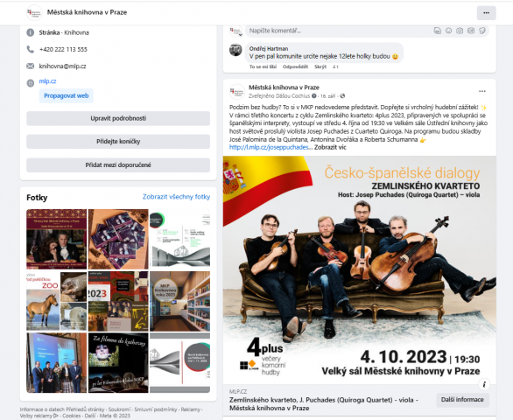Open Zobrazit všechny fotky link

(176, 197)
